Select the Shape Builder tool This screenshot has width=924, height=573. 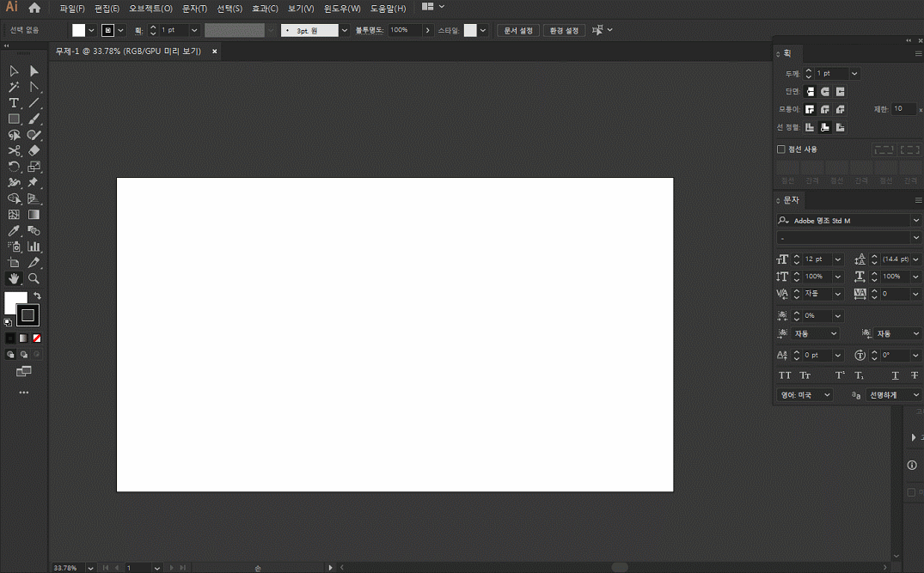coord(14,198)
